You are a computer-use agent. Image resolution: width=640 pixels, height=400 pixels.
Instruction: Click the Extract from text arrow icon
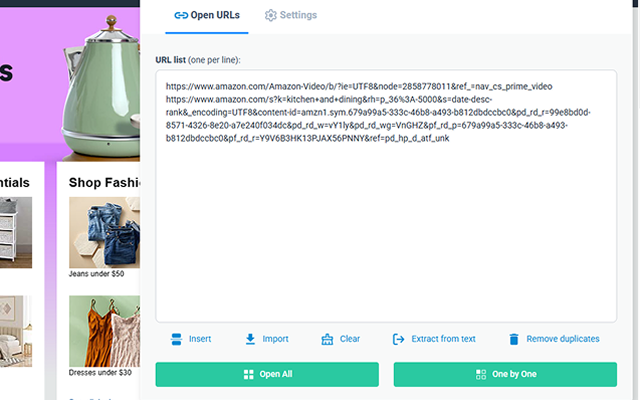click(398, 339)
